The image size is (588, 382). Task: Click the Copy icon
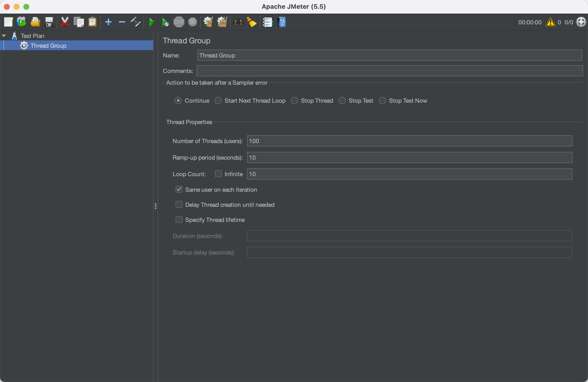pyautogui.click(x=79, y=22)
